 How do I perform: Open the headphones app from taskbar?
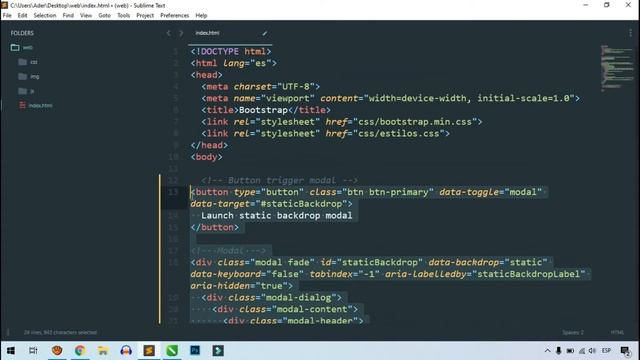tap(126, 351)
